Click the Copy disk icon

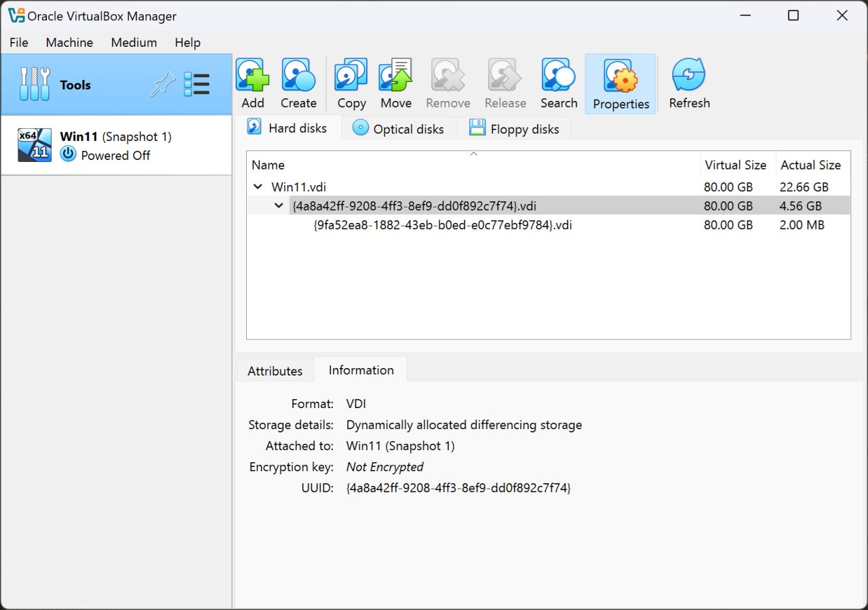click(351, 75)
